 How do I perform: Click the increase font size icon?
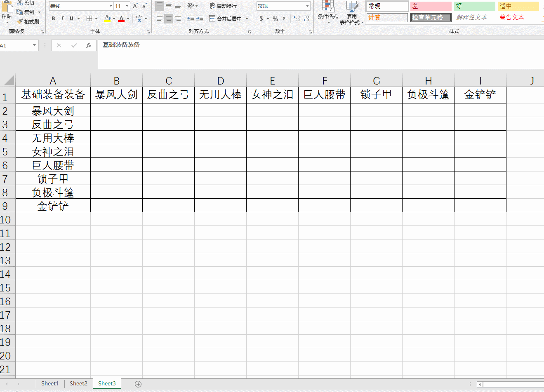click(x=135, y=6)
